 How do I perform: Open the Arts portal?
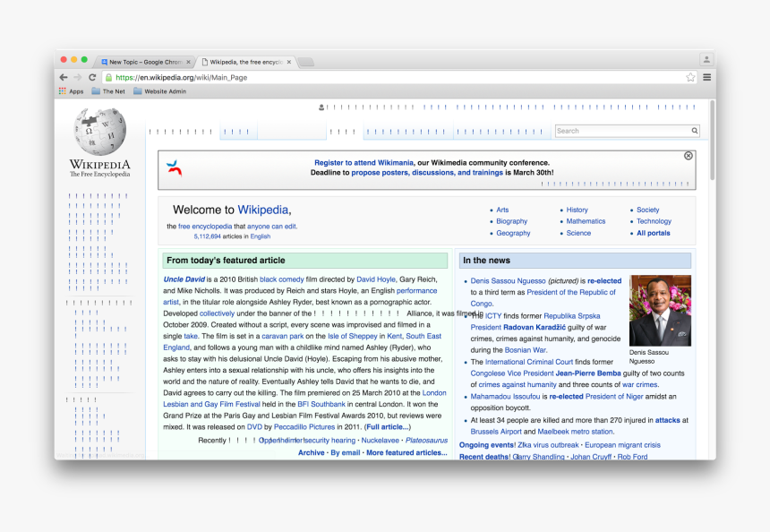502,210
